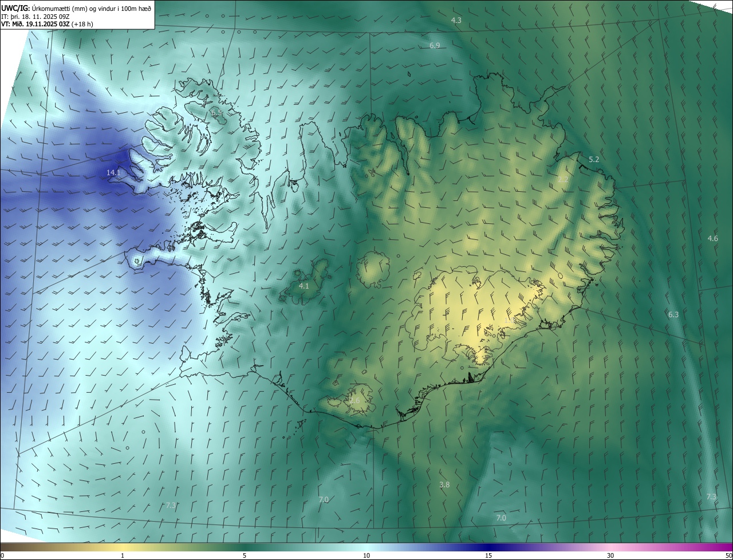The image size is (733, 560).
Task: Click the 7.3 value label southwest of Iceland
Action: [171, 505]
